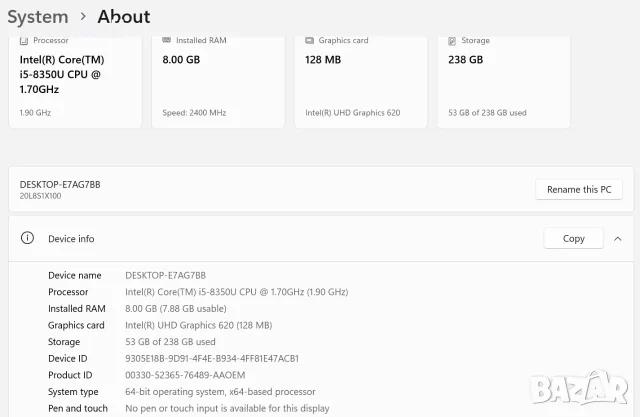Image resolution: width=640 pixels, height=417 pixels.
Task: Copy the device info
Action: 573,238
